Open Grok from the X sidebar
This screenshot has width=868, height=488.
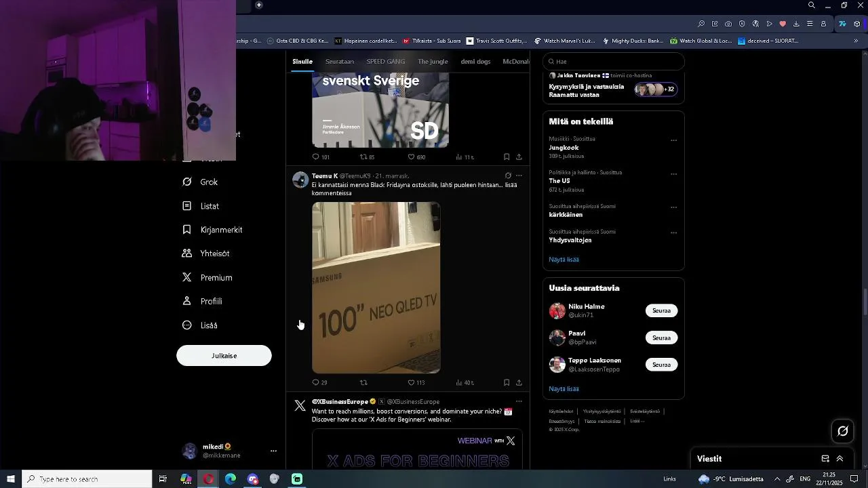click(200, 182)
